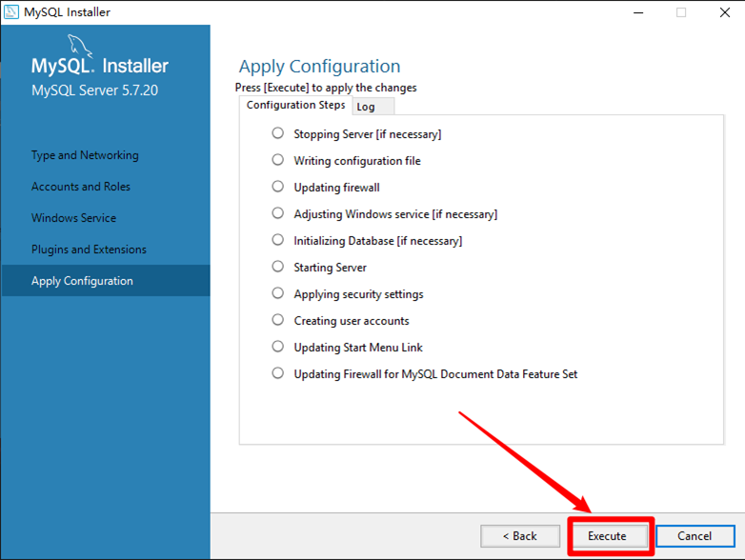745x560 pixels.
Task: Click the 'Writing configuration file' text
Action: point(357,161)
